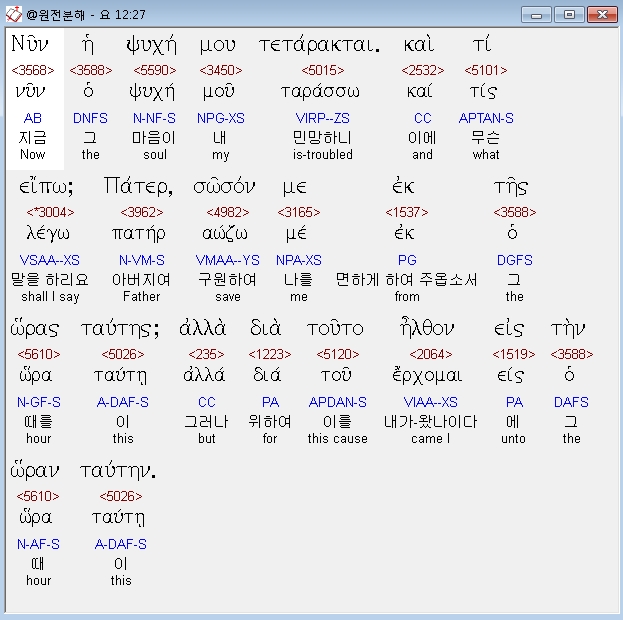Click Strong's number <3962>
623x620 pixels.
pos(142,212)
